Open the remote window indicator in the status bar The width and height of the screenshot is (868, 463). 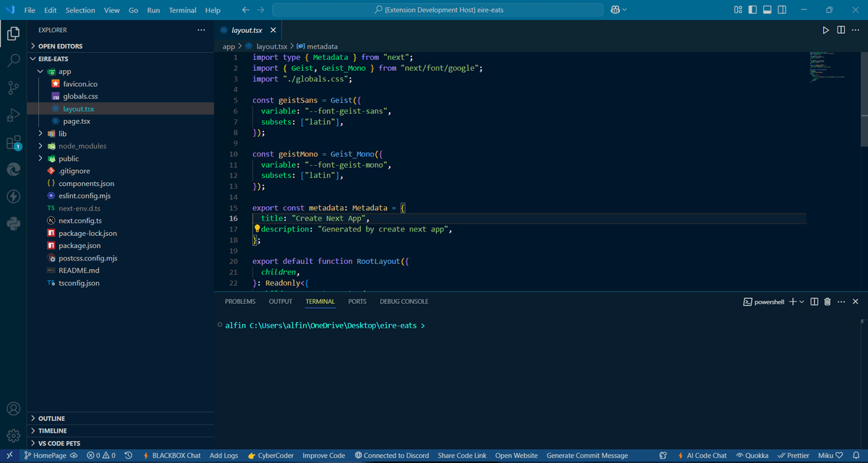point(9,456)
